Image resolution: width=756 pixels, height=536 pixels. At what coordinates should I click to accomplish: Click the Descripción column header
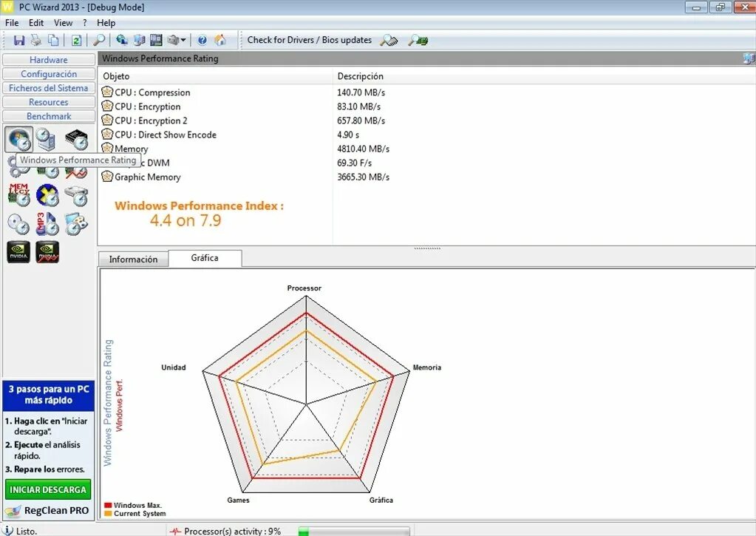[544, 75]
